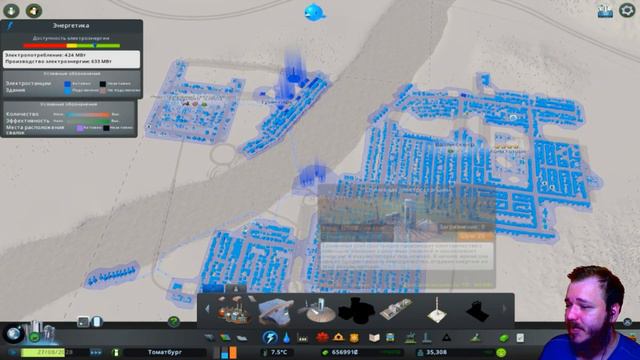Image resolution: width=640 pixels, height=360 pixels.
Task: Click the Количество gradient legend bar
Action: click(x=88, y=115)
